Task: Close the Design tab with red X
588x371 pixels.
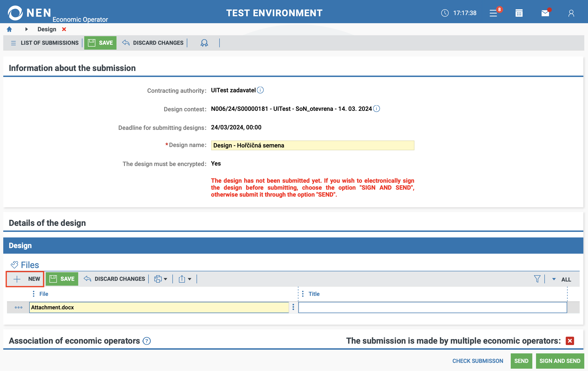Action: pos(64,29)
